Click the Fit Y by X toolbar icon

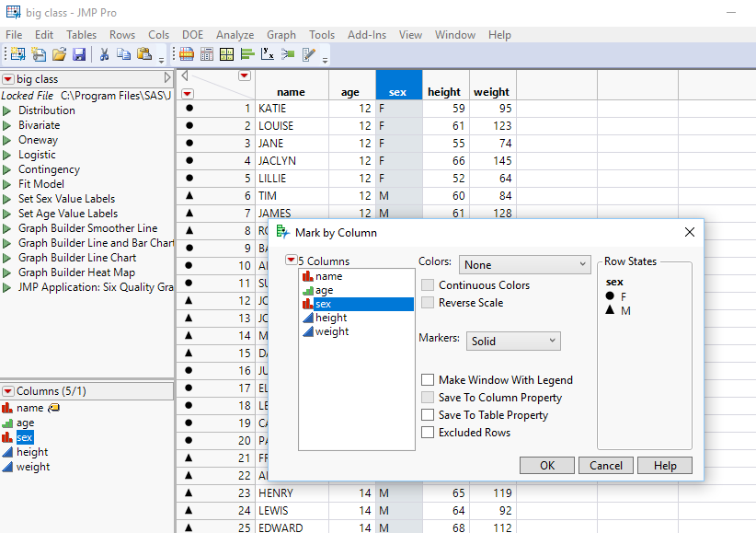click(x=268, y=54)
